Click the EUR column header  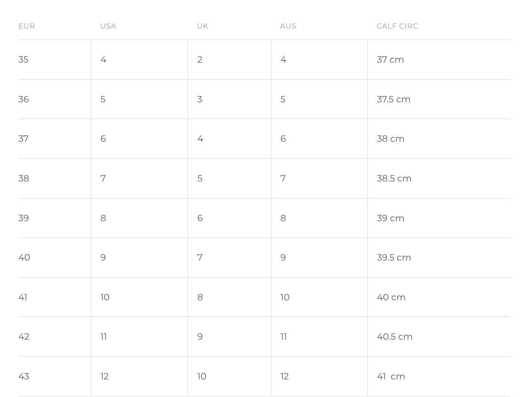point(27,26)
